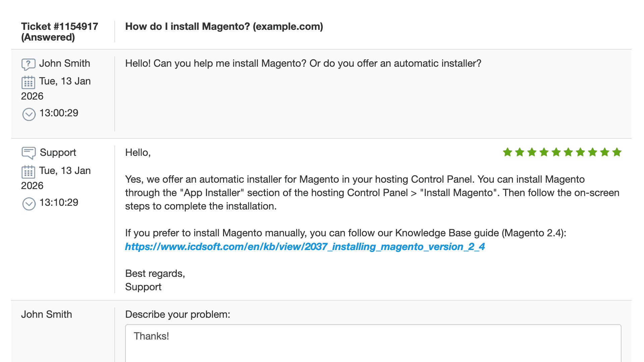Select the third rating star
Viewport: 644px width, 362px height.
click(532, 153)
